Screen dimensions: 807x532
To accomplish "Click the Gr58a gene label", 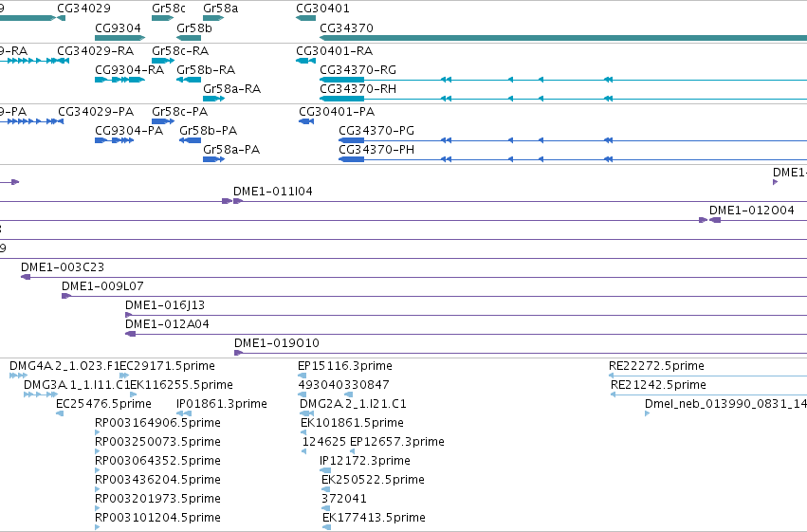I will 220,9.
